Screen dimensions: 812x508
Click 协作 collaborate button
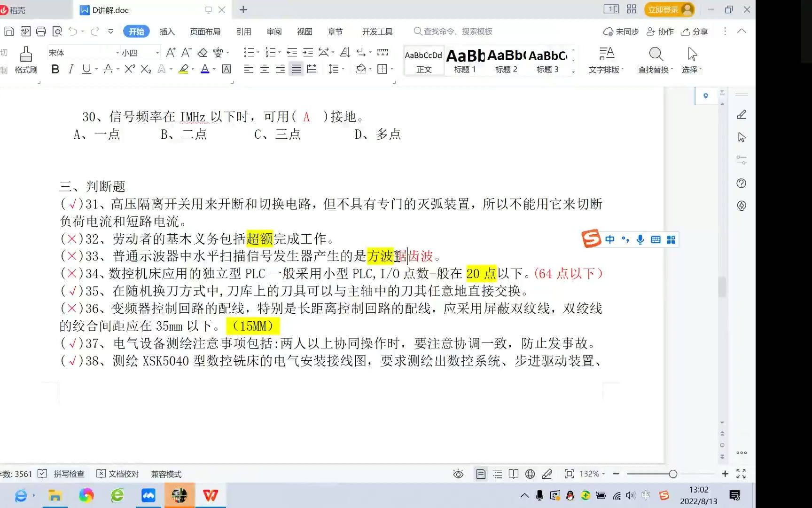point(660,32)
